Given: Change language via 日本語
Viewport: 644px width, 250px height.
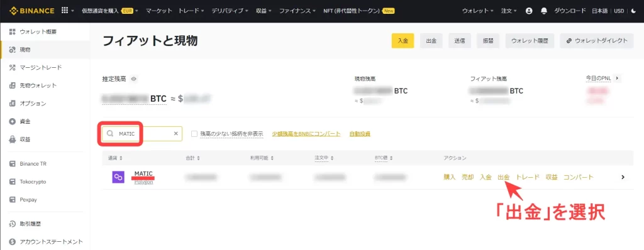Looking at the screenshot, I should (x=599, y=11).
